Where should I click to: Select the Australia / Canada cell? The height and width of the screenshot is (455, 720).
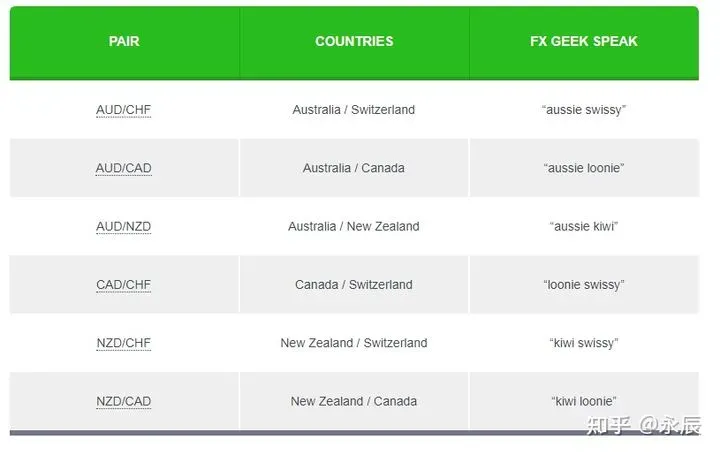click(x=354, y=168)
